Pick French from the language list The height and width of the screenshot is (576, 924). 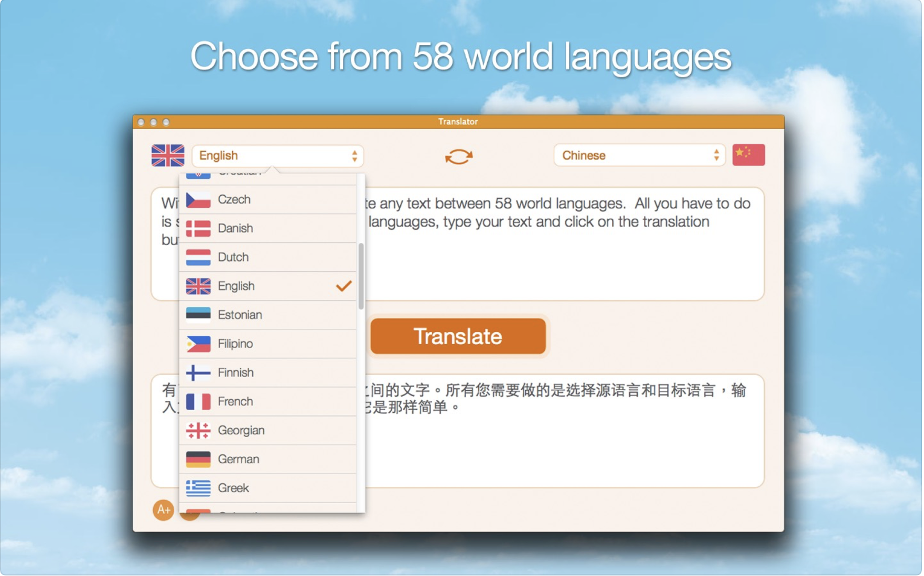(x=235, y=401)
